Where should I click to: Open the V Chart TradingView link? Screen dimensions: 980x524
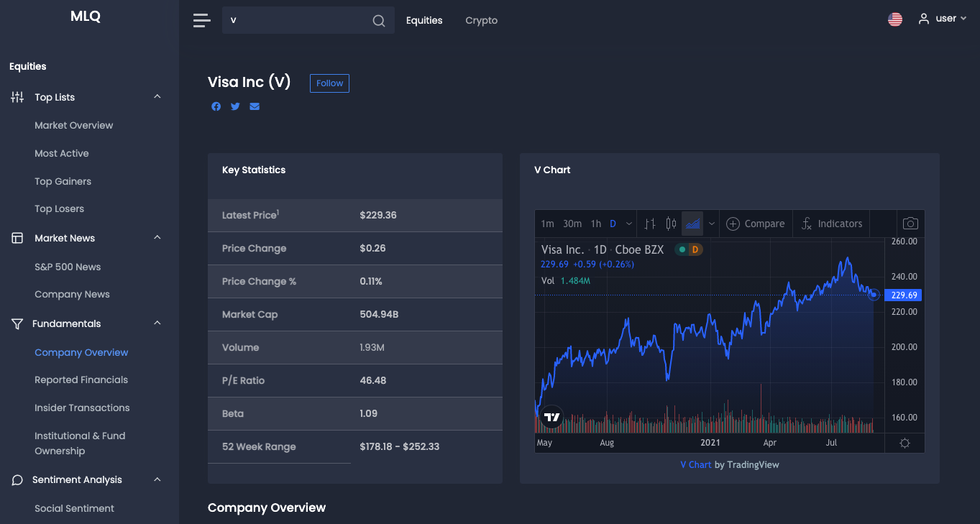pos(696,465)
